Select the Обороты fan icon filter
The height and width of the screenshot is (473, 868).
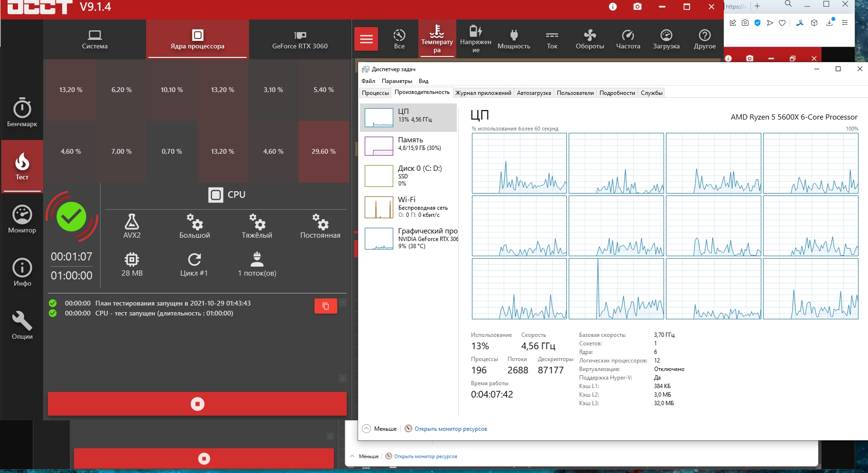(590, 39)
